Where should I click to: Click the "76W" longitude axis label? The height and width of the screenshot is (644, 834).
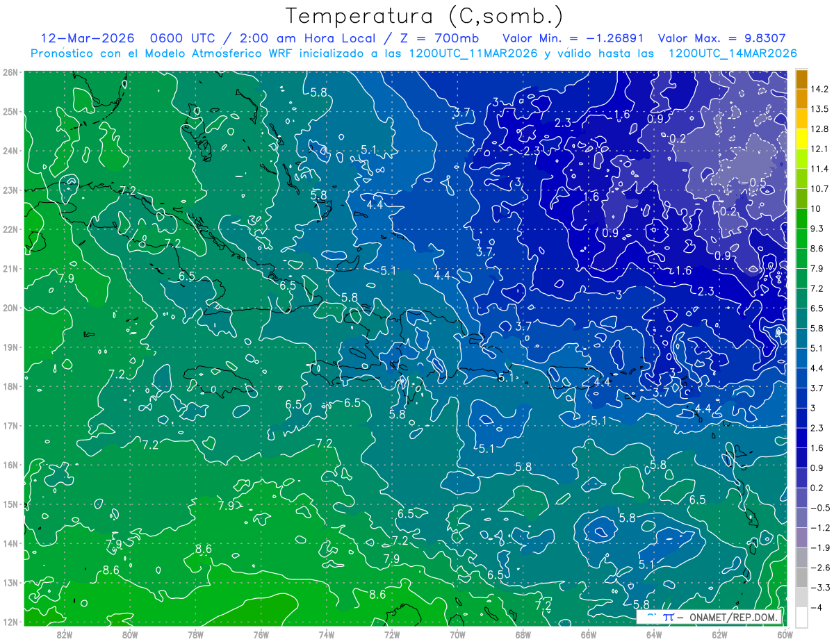(x=261, y=634)
